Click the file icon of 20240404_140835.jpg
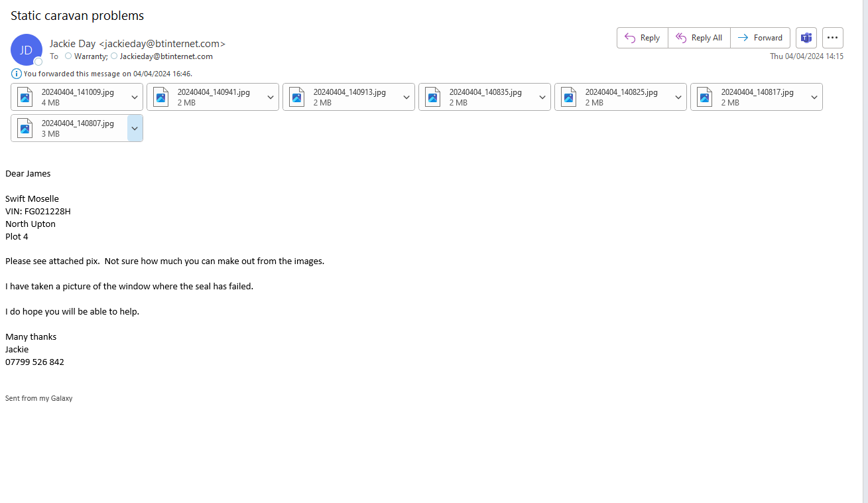 pos(433,97)
